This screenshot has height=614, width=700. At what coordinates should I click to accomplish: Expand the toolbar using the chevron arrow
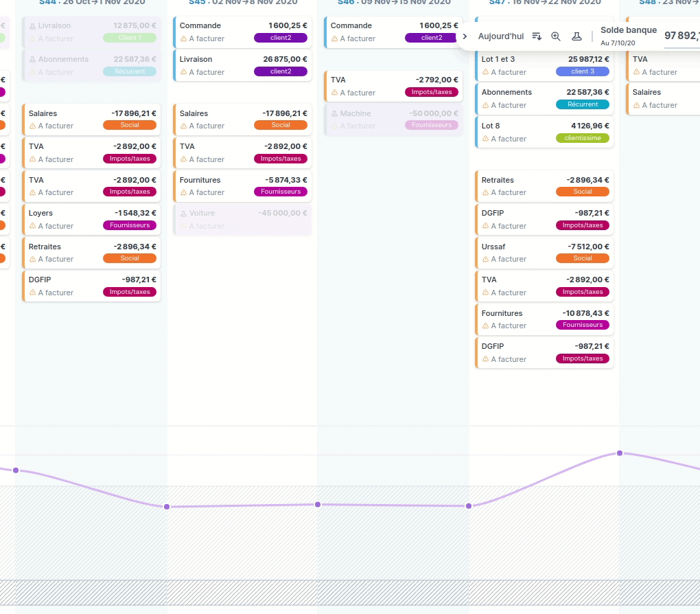coord(465,36)
